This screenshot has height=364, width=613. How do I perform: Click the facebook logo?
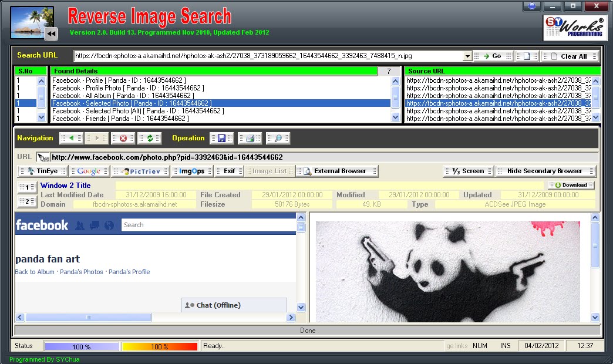[x=42, y=225]
